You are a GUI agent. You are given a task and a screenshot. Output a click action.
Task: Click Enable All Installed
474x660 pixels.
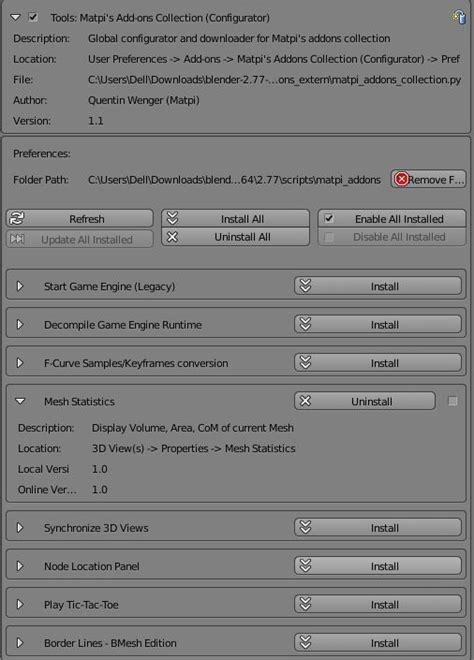click(392, 219)
